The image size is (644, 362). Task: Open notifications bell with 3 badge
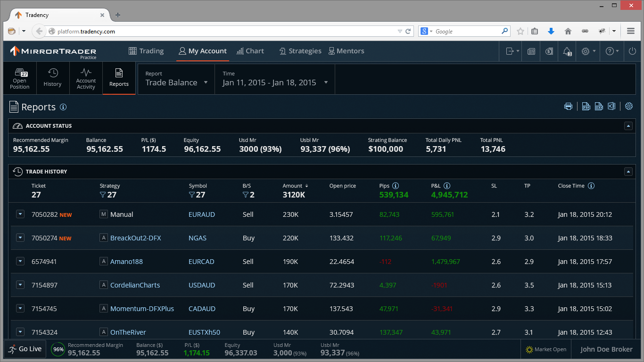click(x=567, y=51)
